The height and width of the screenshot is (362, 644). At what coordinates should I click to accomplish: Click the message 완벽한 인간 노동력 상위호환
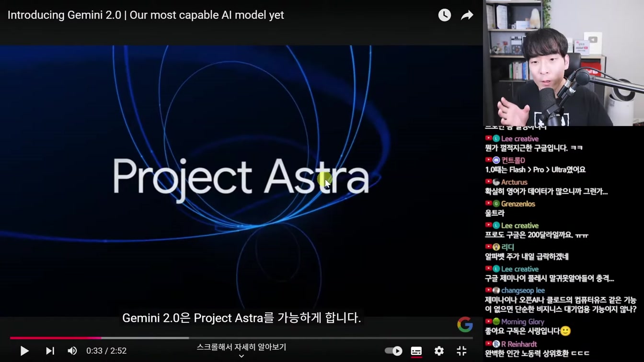pyautogui.click(x=537, y=353)
